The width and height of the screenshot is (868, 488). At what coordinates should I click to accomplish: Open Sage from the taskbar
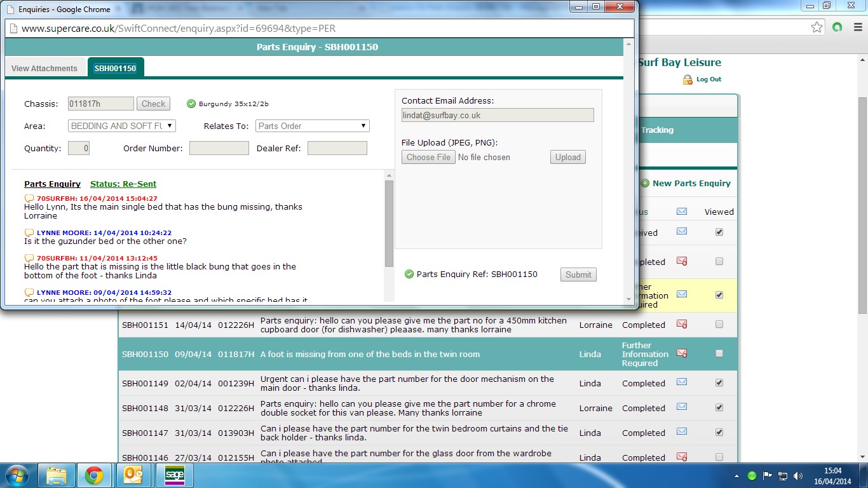174,475
